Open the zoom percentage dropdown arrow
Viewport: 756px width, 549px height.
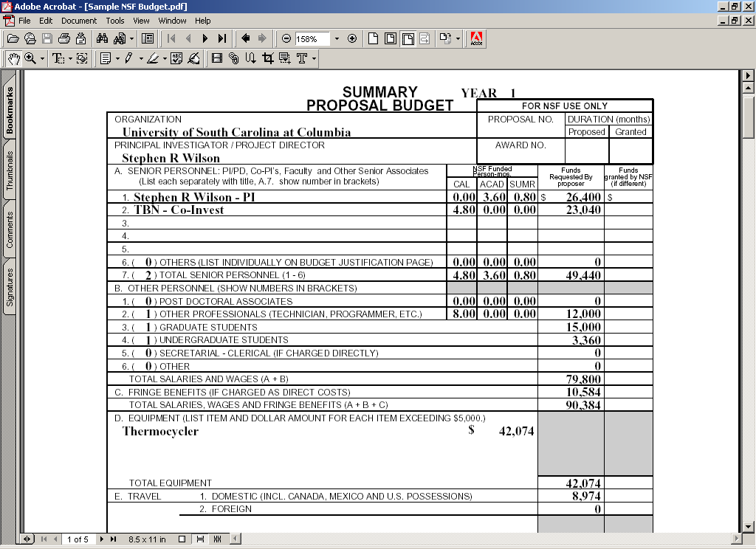pos(337,38)
